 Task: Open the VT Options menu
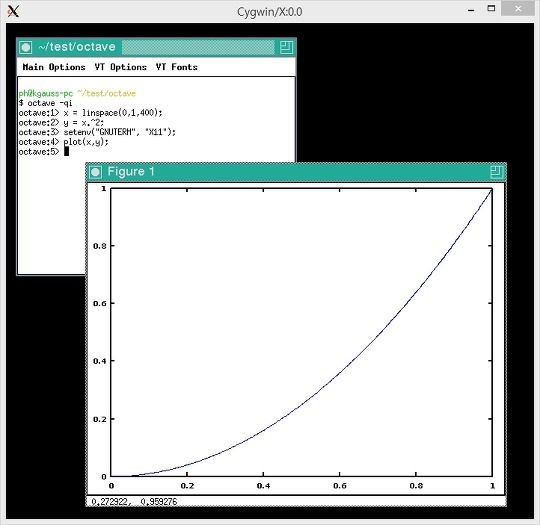121,67
